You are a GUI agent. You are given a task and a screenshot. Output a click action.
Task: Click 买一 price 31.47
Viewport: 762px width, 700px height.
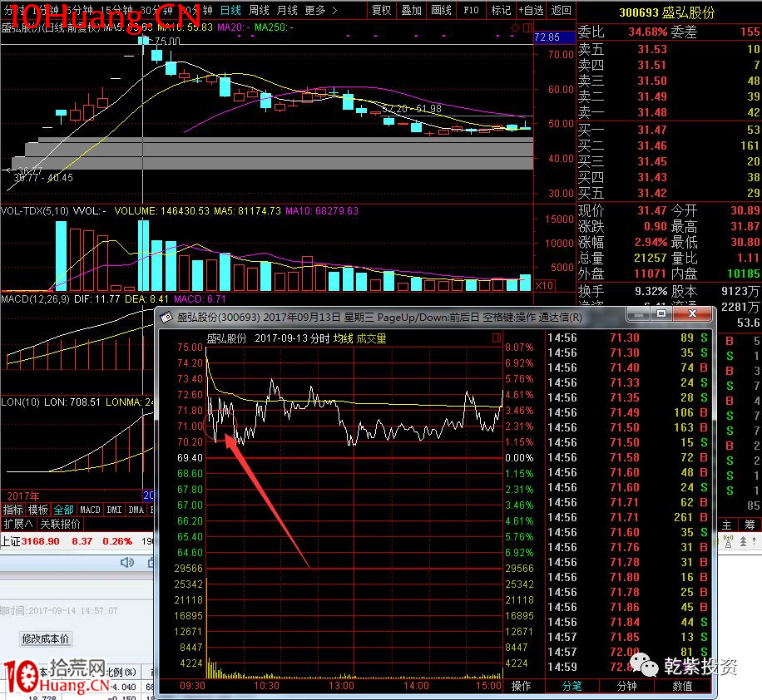click(652, 130)
